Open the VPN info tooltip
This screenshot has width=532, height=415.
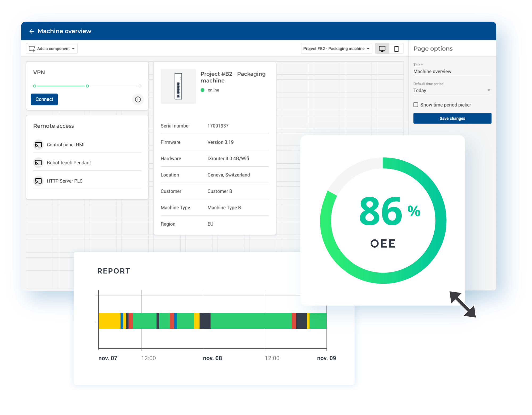(x=138, y=99)
